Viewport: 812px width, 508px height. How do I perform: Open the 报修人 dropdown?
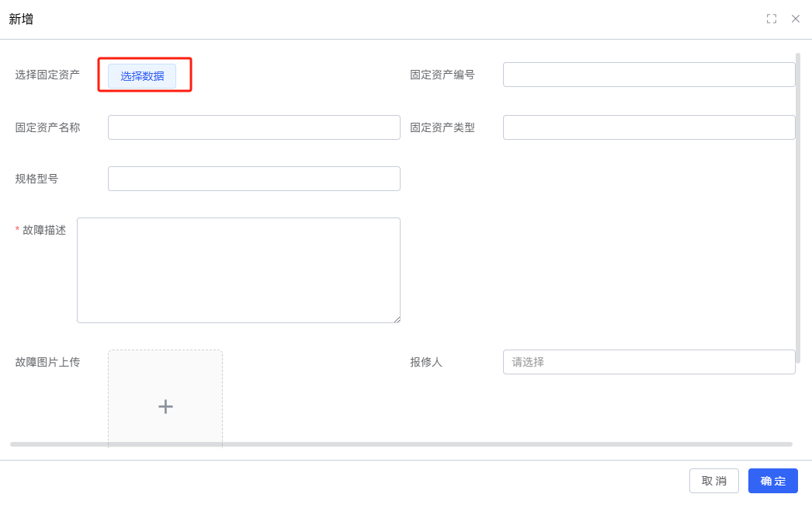(649, 362)
